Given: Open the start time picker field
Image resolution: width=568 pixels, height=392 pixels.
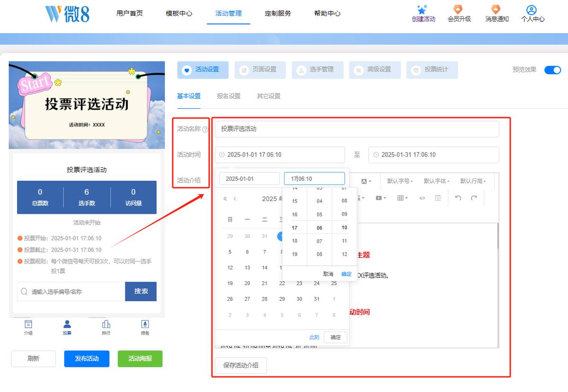Looking at the screenshot, I should point(280,155).
